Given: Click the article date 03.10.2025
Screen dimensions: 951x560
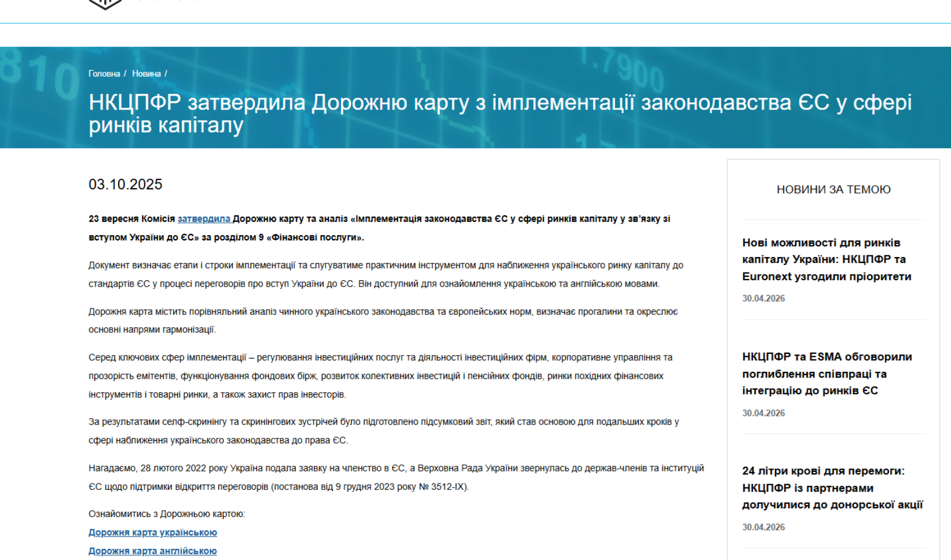Looking at the screenshot, I should 126,184.
